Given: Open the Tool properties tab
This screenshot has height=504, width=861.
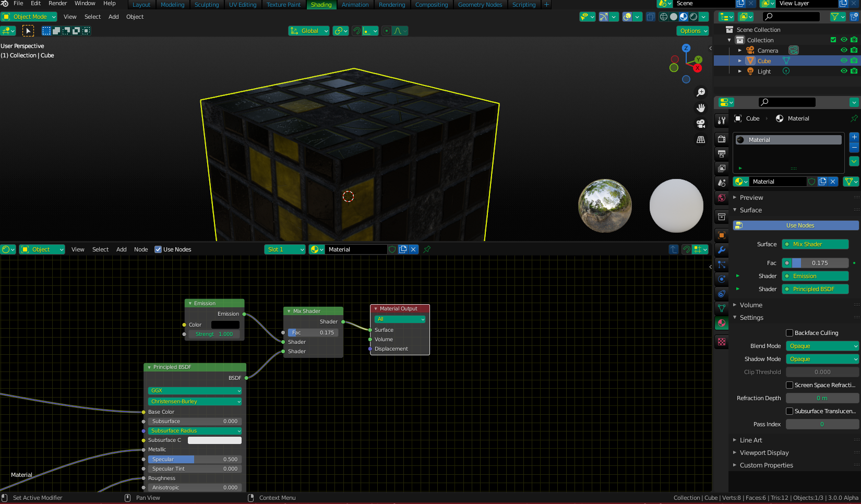Looking at the screenshot, I should tap(722, 120).
